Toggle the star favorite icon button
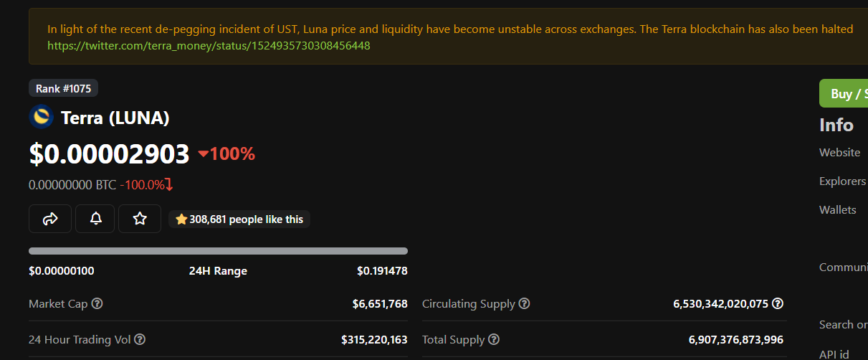 140,219
